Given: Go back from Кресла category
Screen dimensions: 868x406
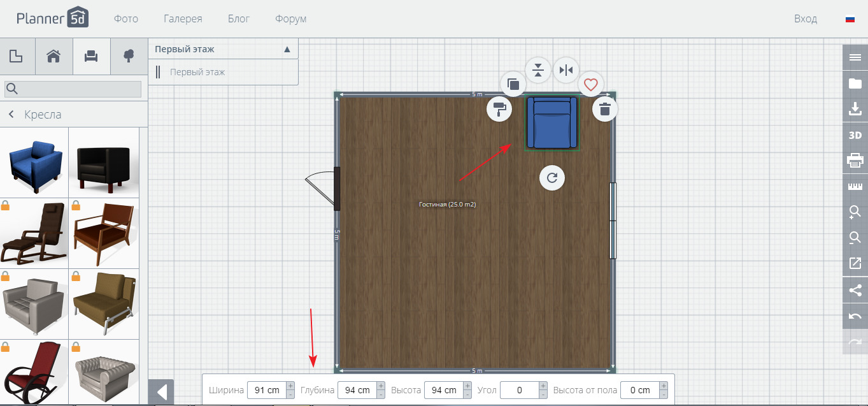Looking at the screenshot, I should pyautogui.click(x=11, y=115).
